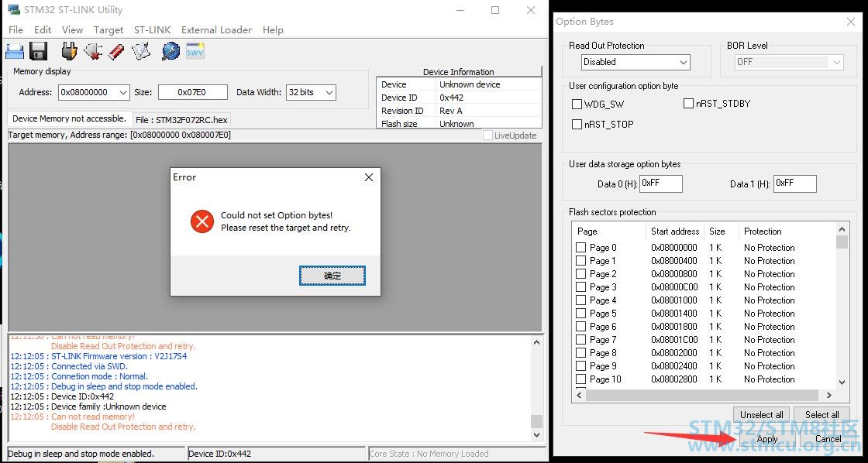
Task: Open the Help menu
Action: pos(273,30)
